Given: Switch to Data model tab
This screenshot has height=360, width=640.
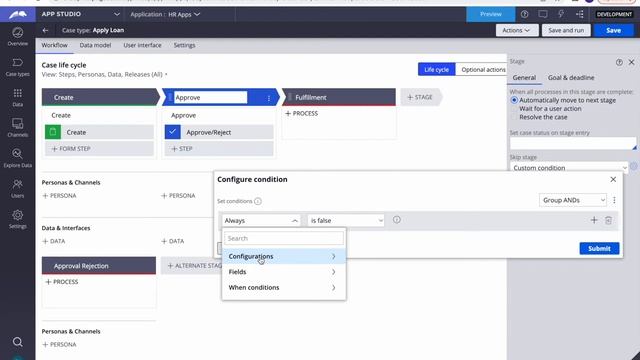Looking at the screenshot, I should pos(95,45).
